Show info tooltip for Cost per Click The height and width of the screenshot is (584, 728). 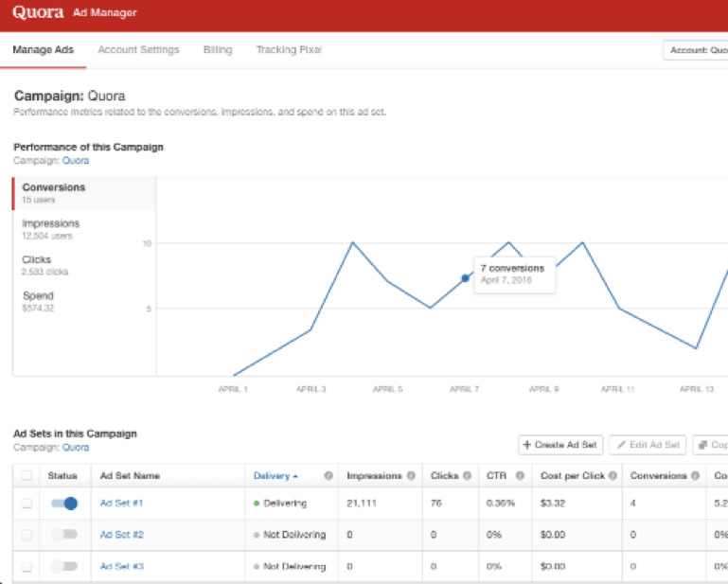pyautogui.click(x=613, y=475)
